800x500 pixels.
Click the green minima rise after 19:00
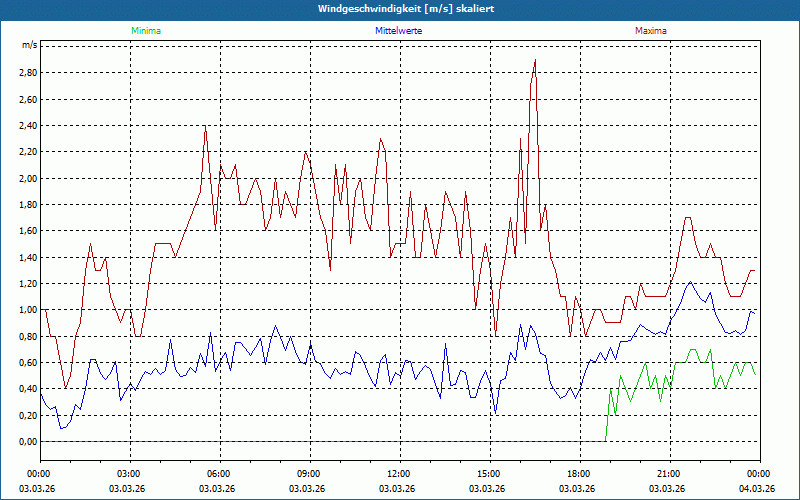pyautogui.click(x=608, y=413)
